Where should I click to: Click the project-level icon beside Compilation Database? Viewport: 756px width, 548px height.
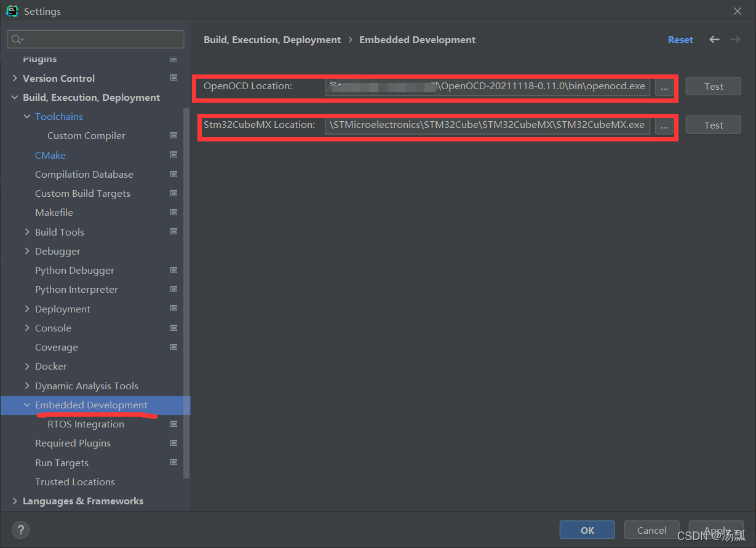click(173, 174)
